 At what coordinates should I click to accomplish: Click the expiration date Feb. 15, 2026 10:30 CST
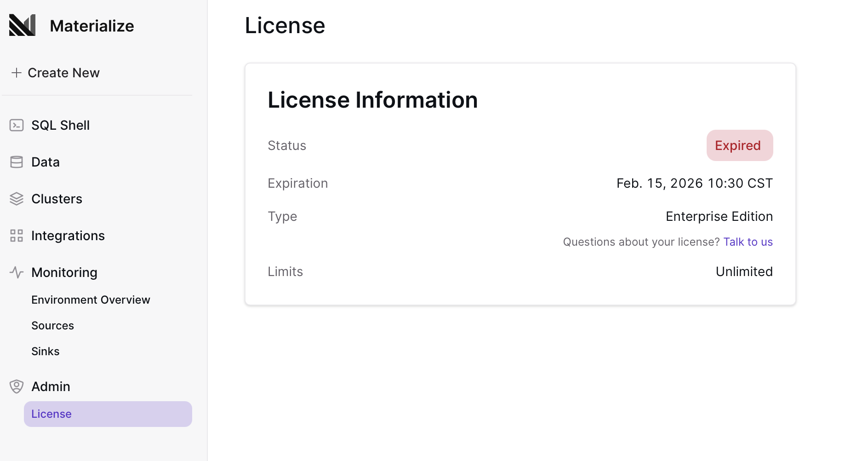pyautogui.click(x=695, y=183)
